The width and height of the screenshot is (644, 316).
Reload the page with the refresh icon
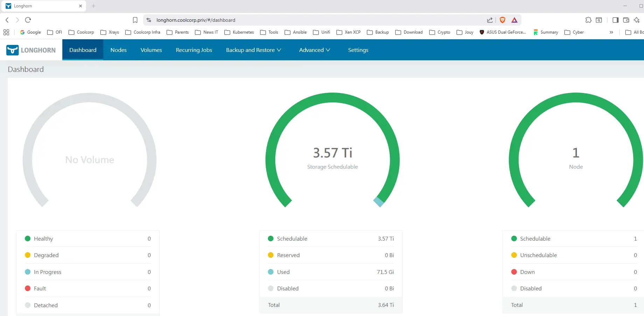28,20
